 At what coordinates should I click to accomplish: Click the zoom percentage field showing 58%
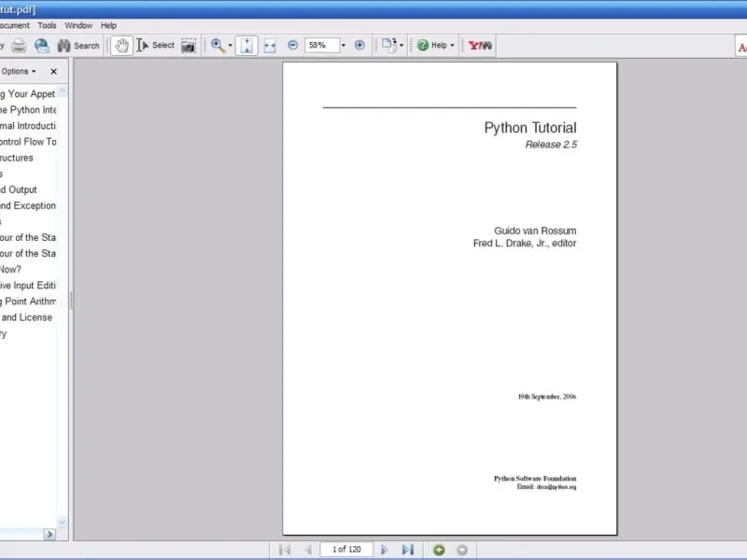tap(322, 45)
